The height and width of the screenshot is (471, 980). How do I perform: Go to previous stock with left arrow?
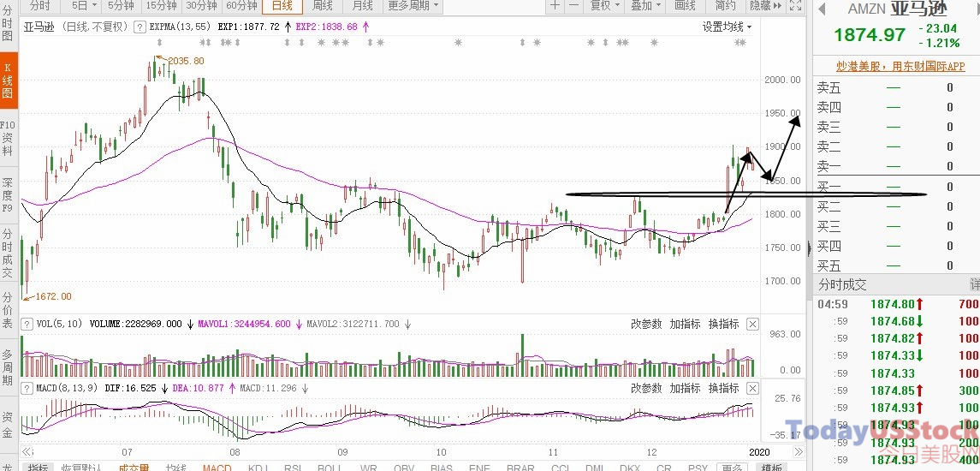tap(822, 9)
